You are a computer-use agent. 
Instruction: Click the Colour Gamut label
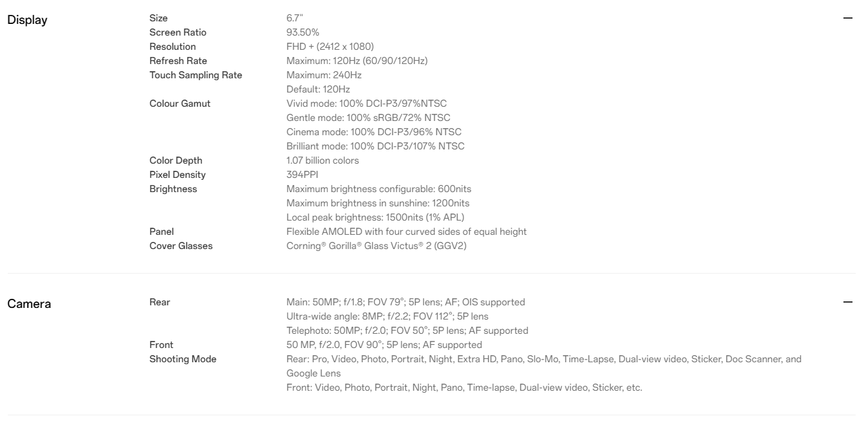click(180, 104)
